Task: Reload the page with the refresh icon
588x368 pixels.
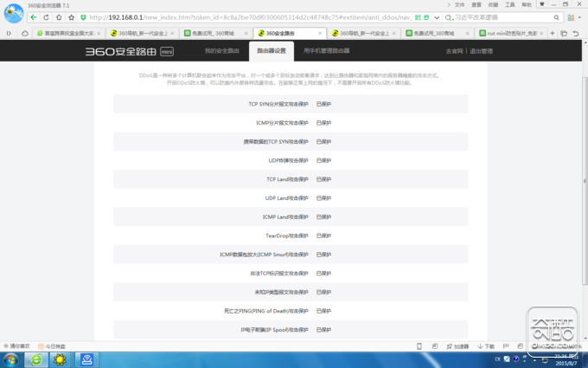Action: coord(46,17)
